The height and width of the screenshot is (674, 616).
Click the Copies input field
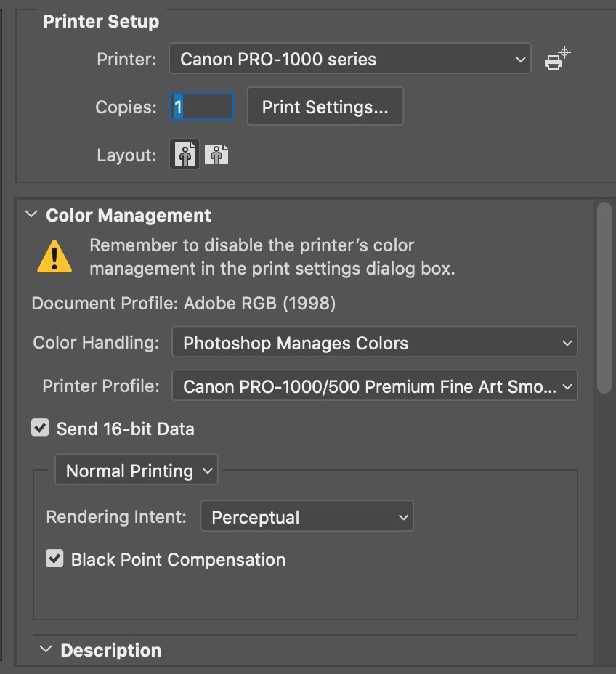coord(202,106)
